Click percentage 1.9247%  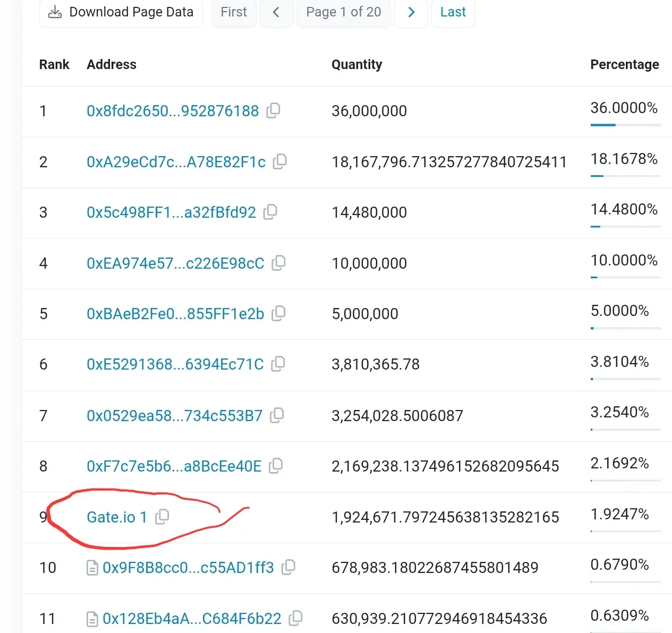[x=620, y=514]
